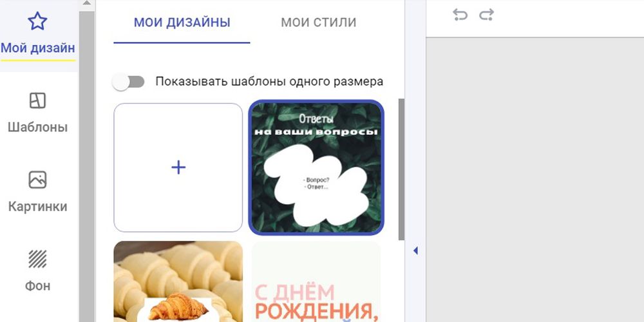Toggle Показывать шаблоны одного размера switch
Image resolution: width=644 pixels, height=322 pixels.
click(x=129, y=82)
